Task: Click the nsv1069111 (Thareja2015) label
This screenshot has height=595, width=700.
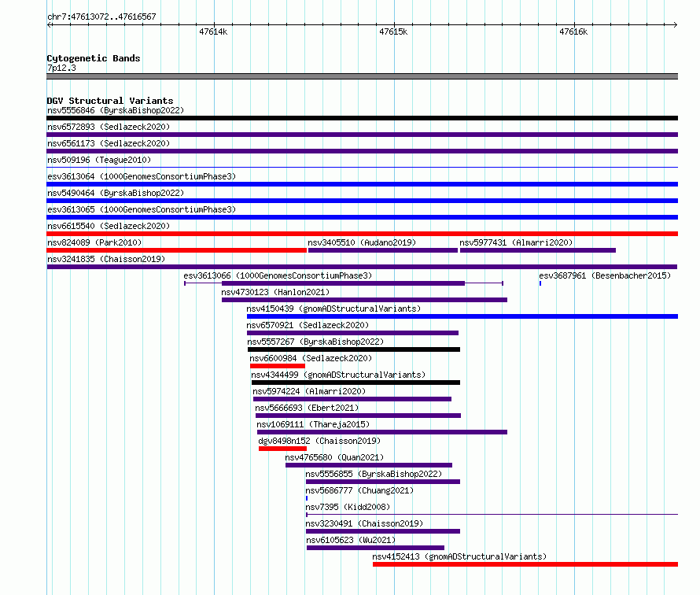Action: 313,424
